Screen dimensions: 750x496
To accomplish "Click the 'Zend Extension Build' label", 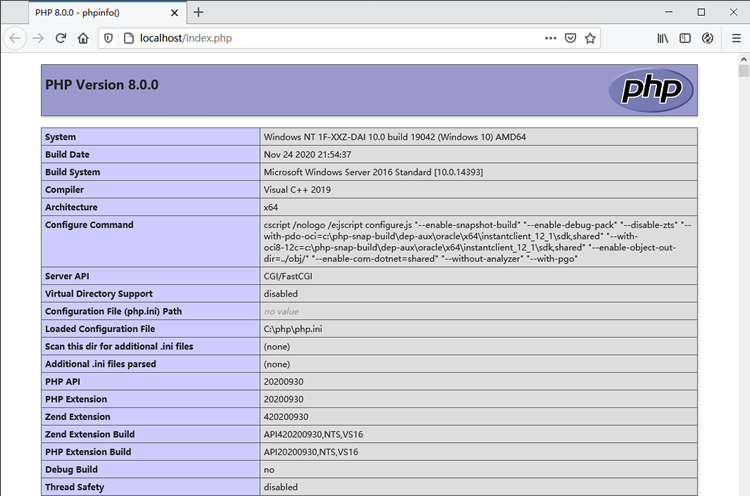I will 90,434.
